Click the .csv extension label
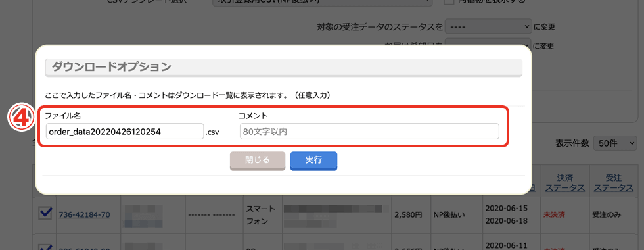The height and width of the screenshot is (250, 644). [x=212, y=132]
